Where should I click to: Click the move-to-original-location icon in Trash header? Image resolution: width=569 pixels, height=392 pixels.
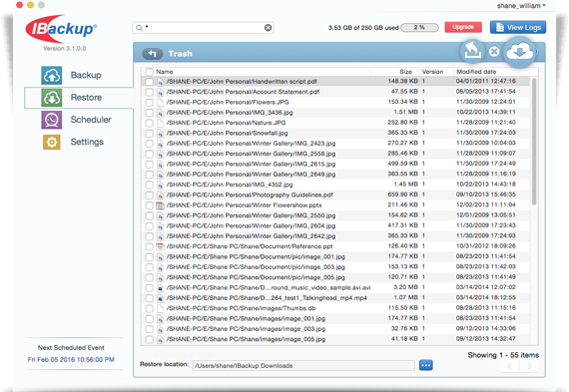[472, 52]
